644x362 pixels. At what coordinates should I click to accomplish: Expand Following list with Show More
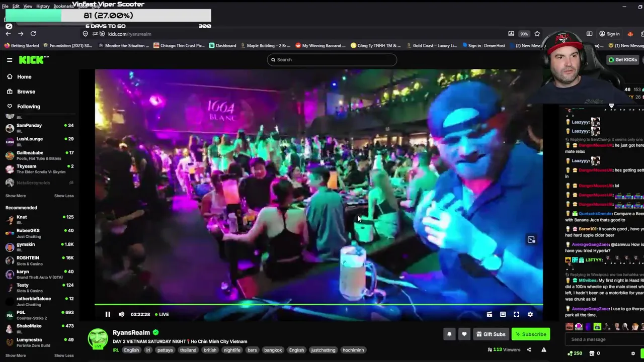pyautogui.click(x=16, y=196)
